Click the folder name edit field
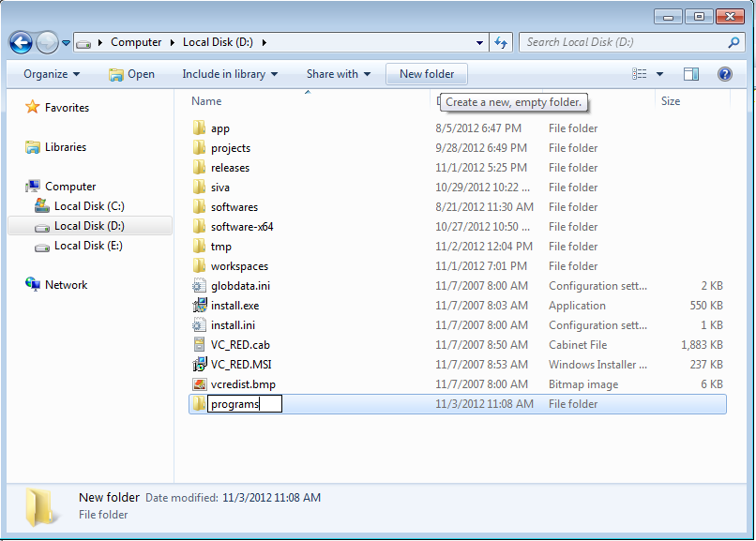The width and height of the screenshot is (756, 541). click(x=244, y=404)
